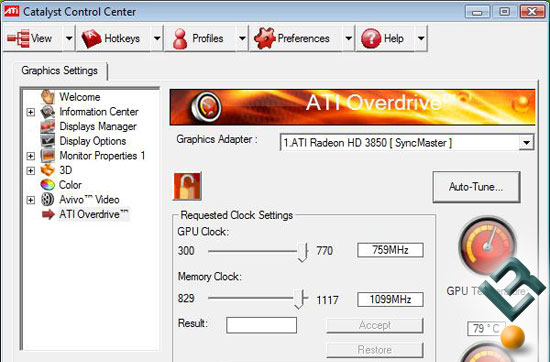
Task: Select the Graphics Settings tab
Action: [60, 71]
